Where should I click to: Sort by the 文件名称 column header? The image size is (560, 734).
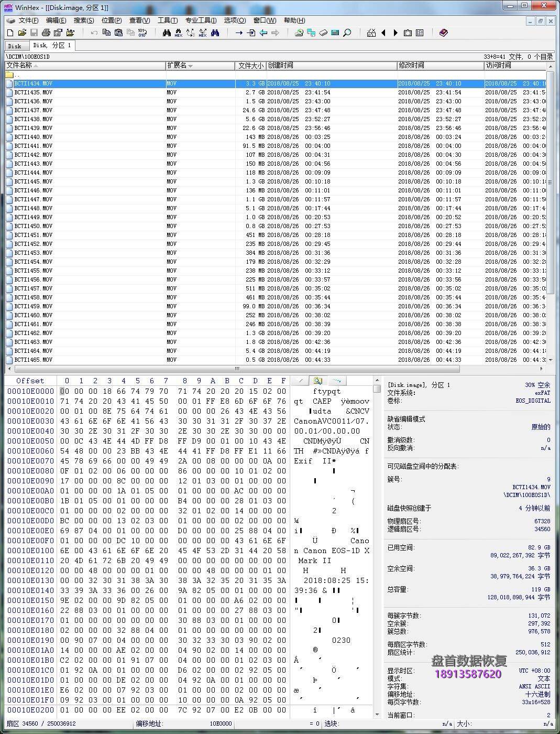point(85,66)
